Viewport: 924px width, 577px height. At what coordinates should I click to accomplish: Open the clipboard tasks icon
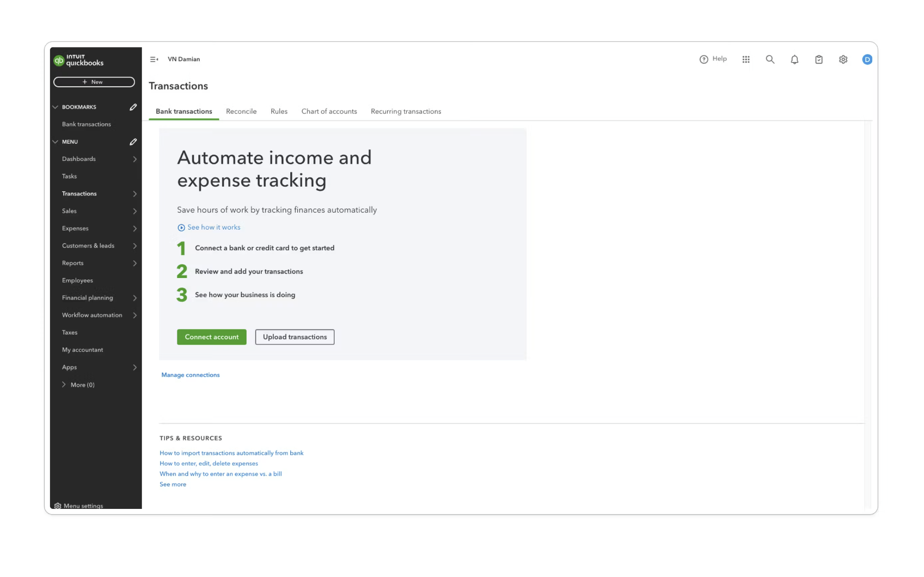tap(819, 59)
